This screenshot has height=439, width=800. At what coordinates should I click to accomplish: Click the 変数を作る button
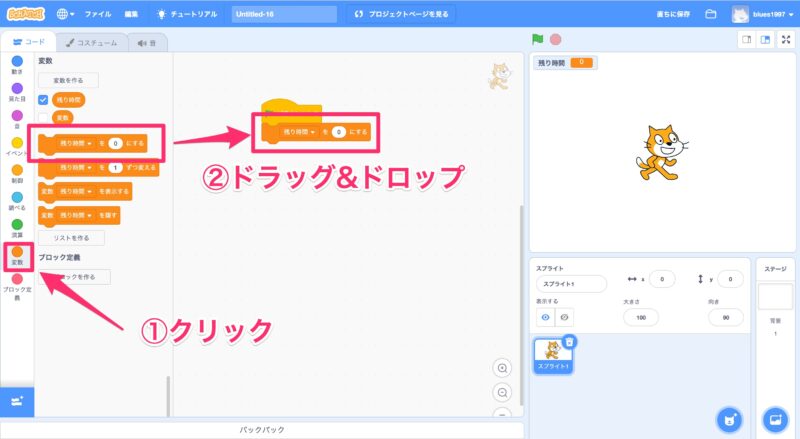pyautogui.click(x=68, y=80)
